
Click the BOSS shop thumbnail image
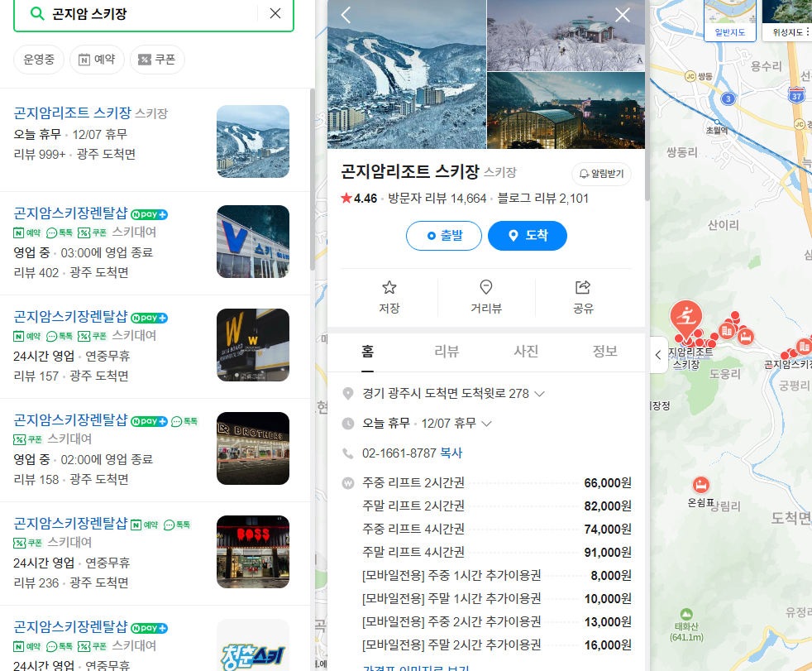253,552
